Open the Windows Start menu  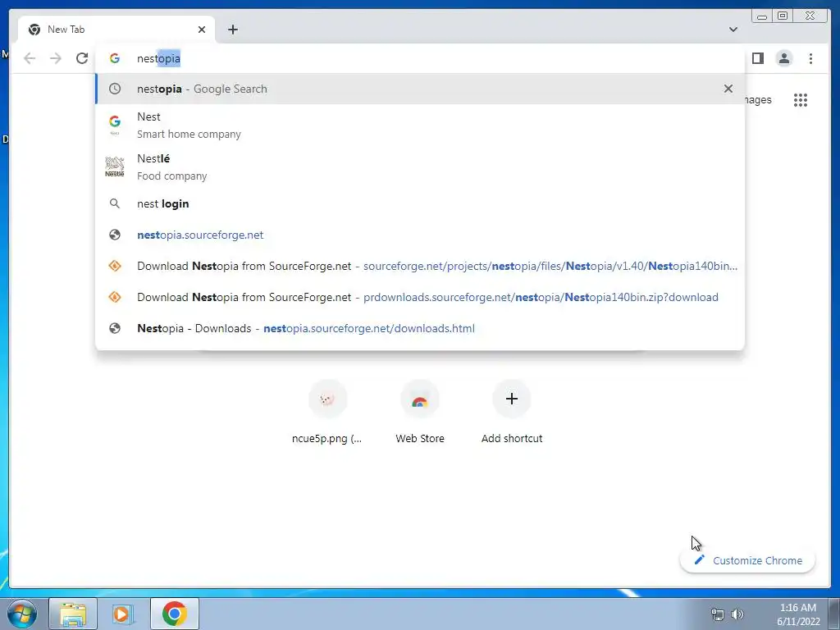22,614
